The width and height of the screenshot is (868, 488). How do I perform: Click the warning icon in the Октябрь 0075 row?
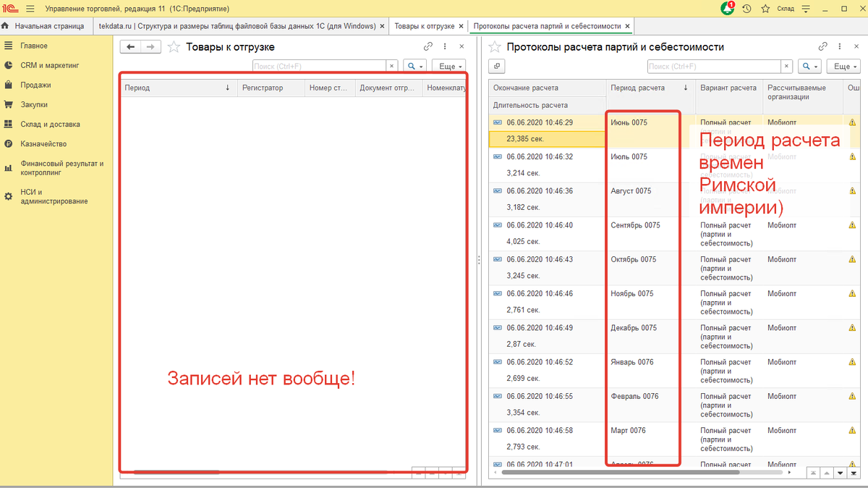tap(852, 259)
